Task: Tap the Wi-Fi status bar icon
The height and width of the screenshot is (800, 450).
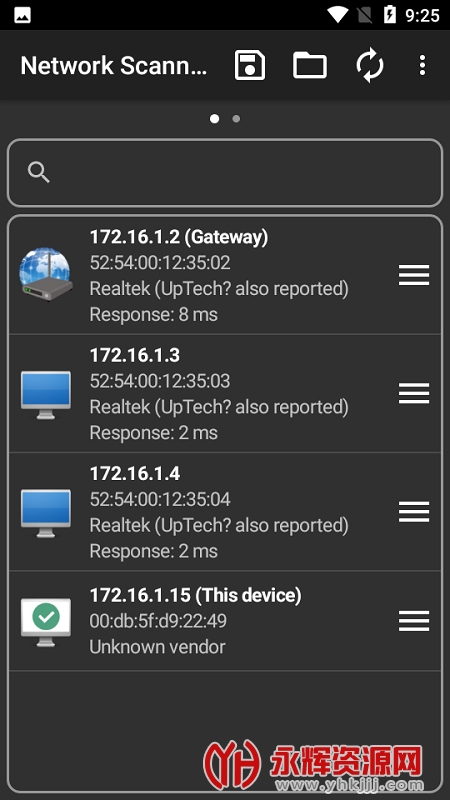Action: pyautogui.click(x=337, y=15)
